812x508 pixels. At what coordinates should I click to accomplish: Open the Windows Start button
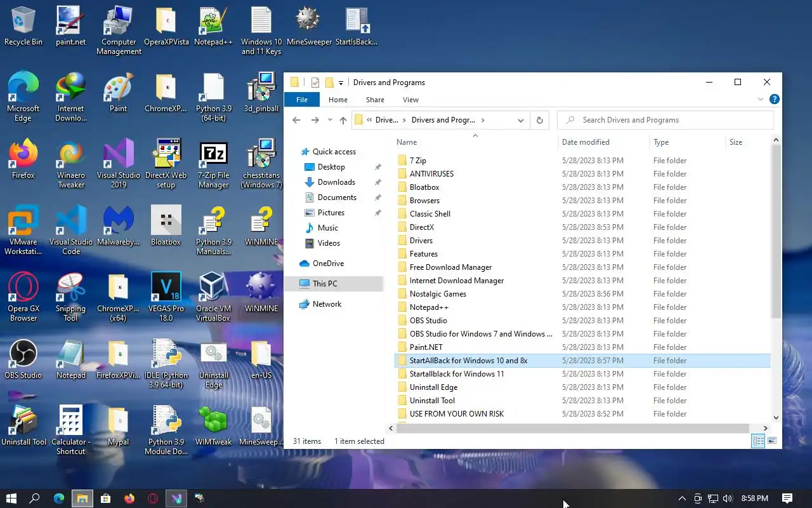point(11,498)
